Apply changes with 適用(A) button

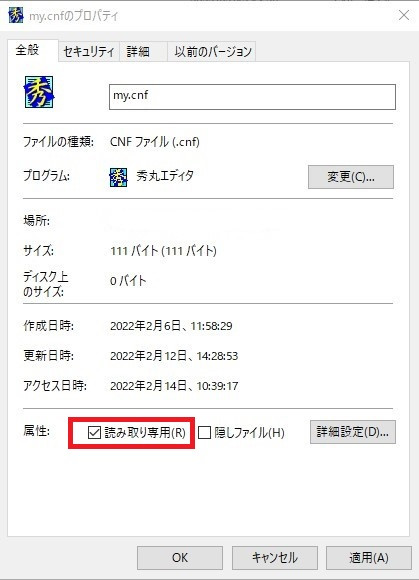pyautogui.click(x=369, y=557)
